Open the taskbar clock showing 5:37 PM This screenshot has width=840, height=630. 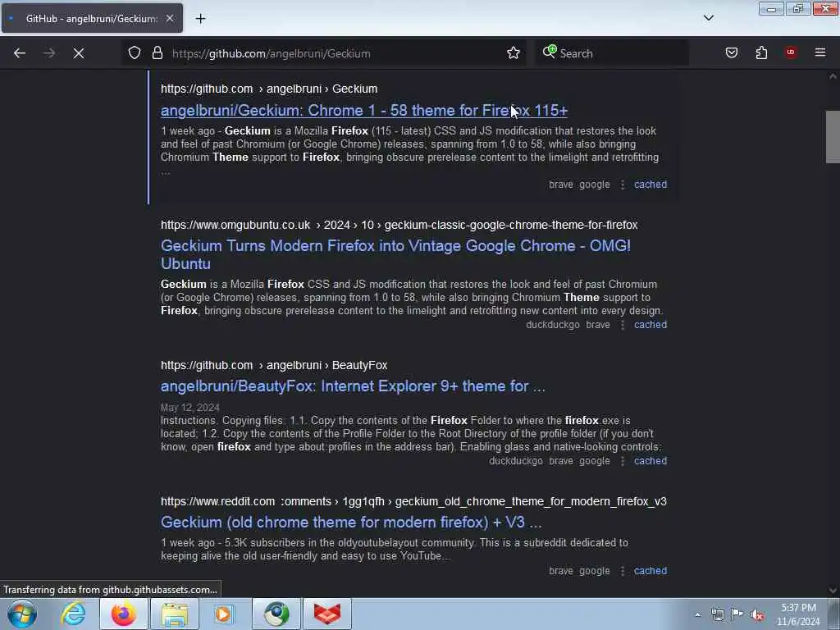798,614
